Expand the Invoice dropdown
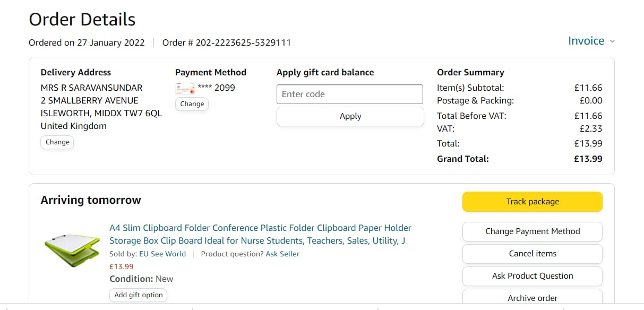 tap(591, 41)
